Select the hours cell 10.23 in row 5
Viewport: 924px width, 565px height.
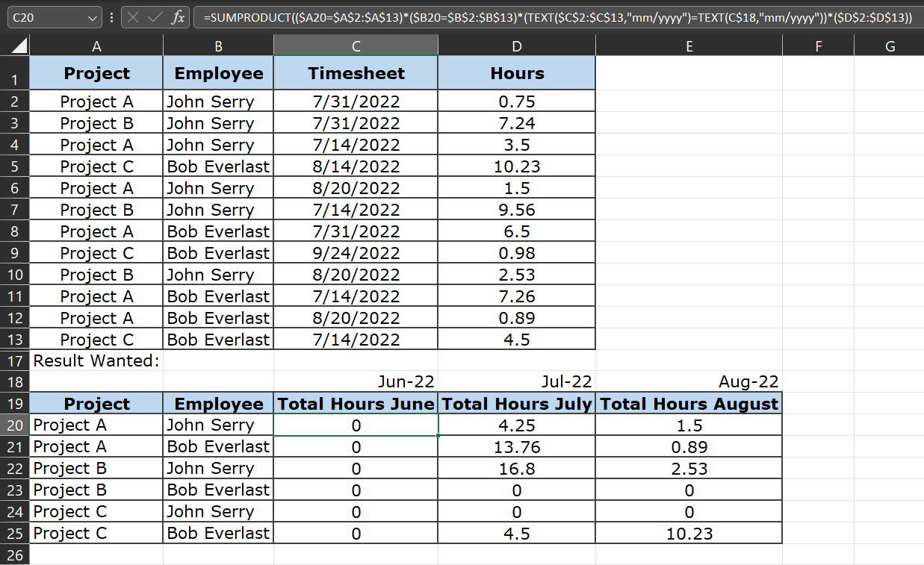coord(517,166)
